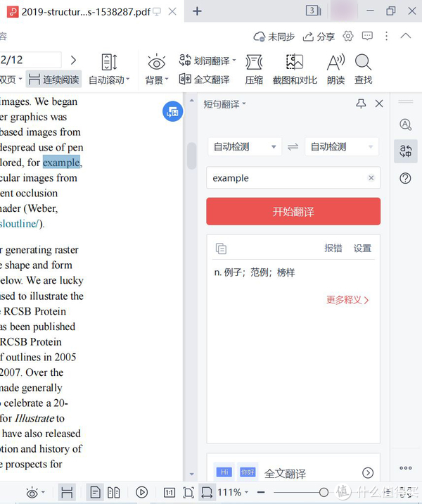The width and height of the screenshot is (422, 504).
Task: Click the zoom out minus button
Action: click(261, 492)
